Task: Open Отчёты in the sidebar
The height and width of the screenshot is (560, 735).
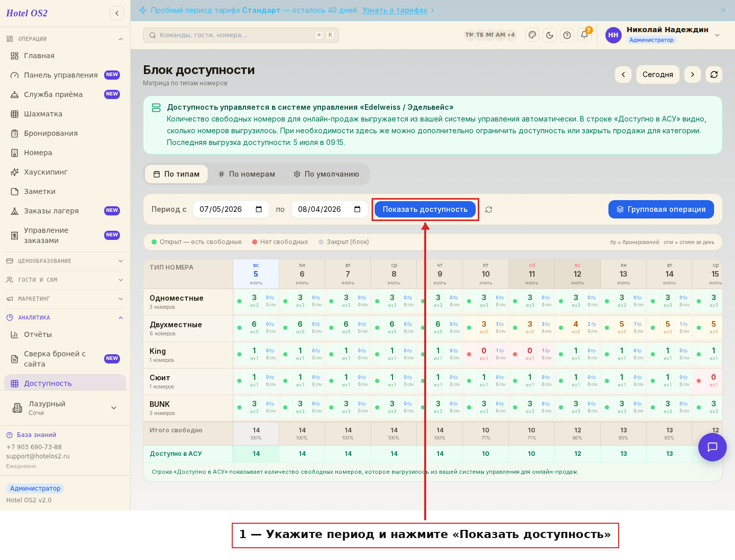Action: [x=65, y=334]
